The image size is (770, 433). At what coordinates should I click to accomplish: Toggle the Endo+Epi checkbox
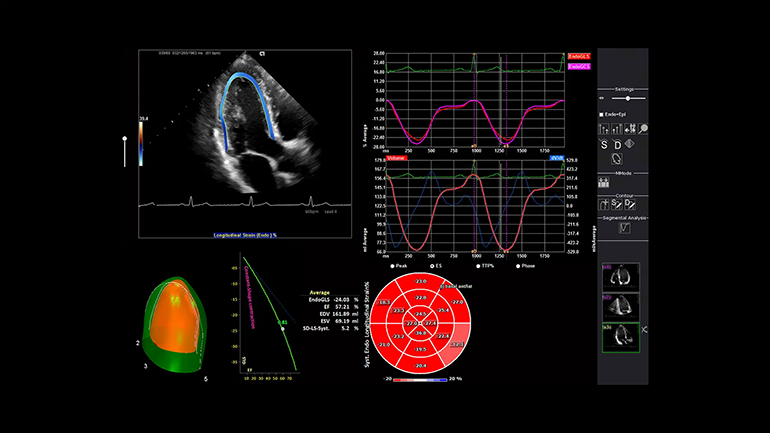pos(600,116)
